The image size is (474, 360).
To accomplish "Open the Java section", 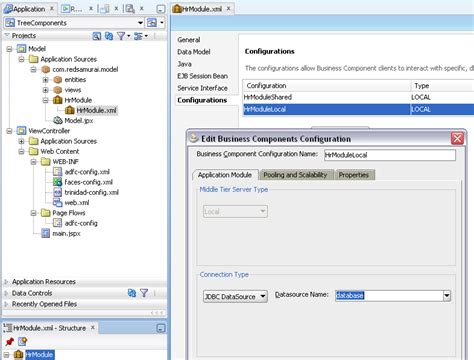I will pyautogui.click(x=184, y=64).
